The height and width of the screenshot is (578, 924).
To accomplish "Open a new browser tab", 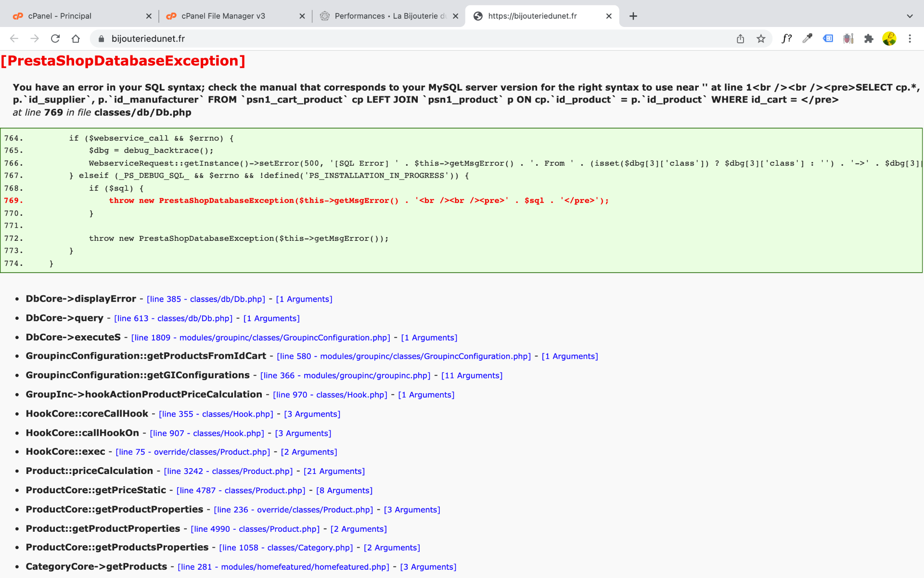I will click(x=633, y=16).
